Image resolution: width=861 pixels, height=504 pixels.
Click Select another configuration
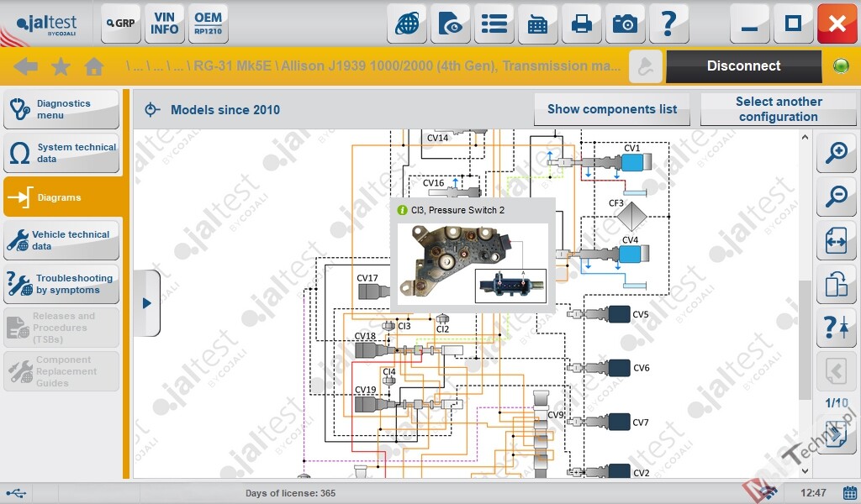778,109
